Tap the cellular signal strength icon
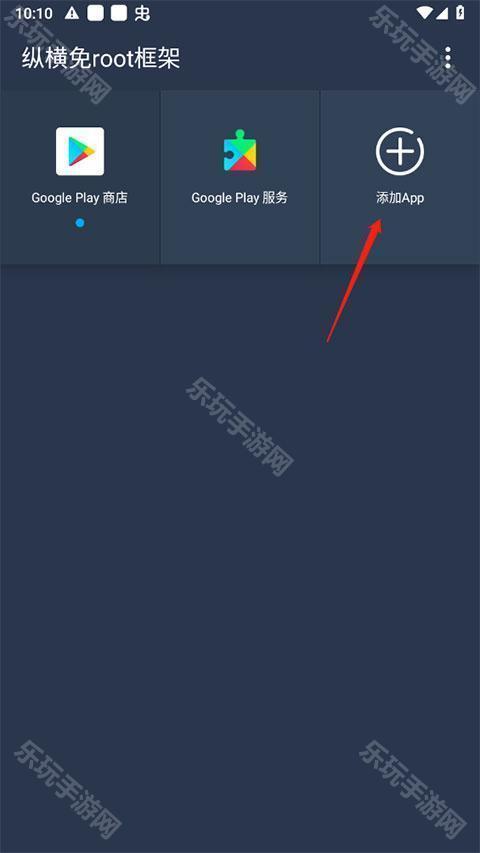This screenshot has height=853, width=480. point(444,13)
